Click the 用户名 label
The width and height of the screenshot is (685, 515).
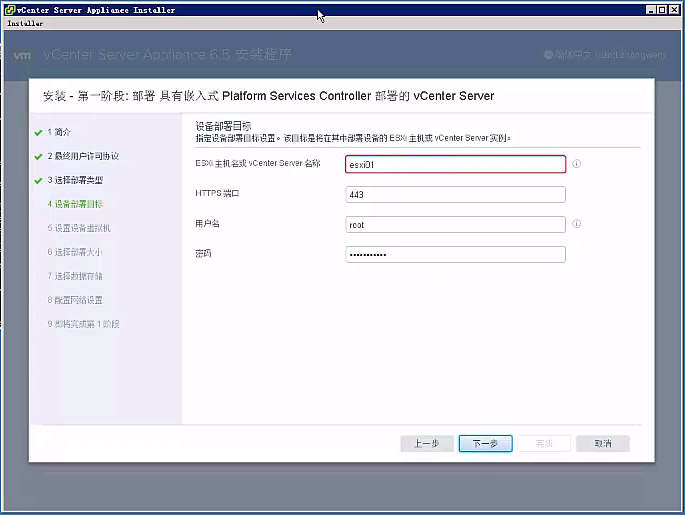208,224
